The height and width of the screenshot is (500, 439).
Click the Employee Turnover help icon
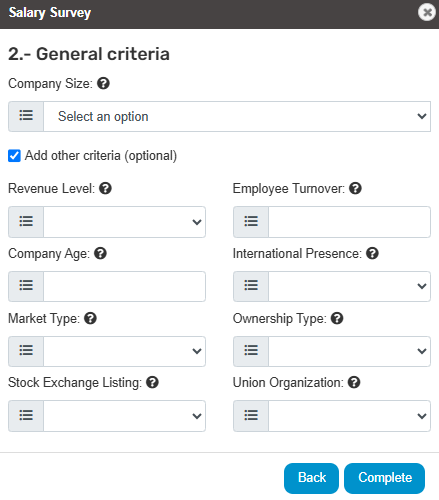355,188
